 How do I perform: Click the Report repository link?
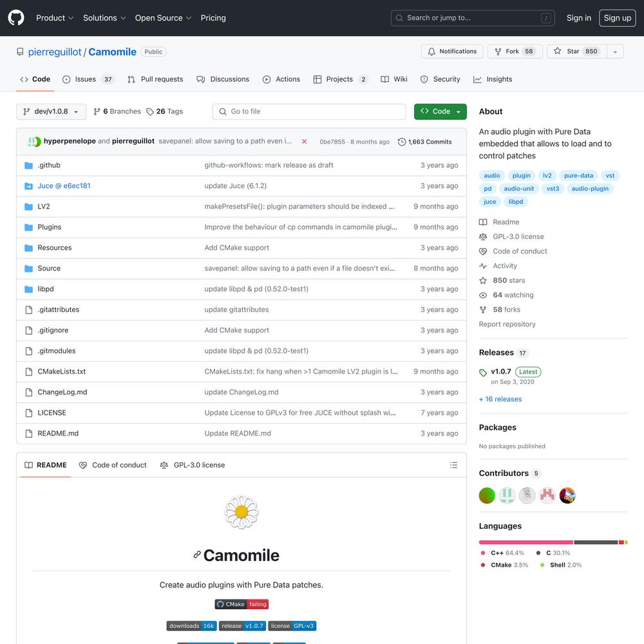click(507, 324)
